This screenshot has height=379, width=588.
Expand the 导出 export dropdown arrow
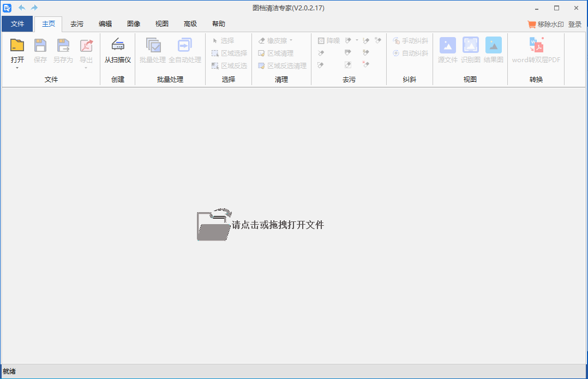pyautogui.click(x=86, y=68)
